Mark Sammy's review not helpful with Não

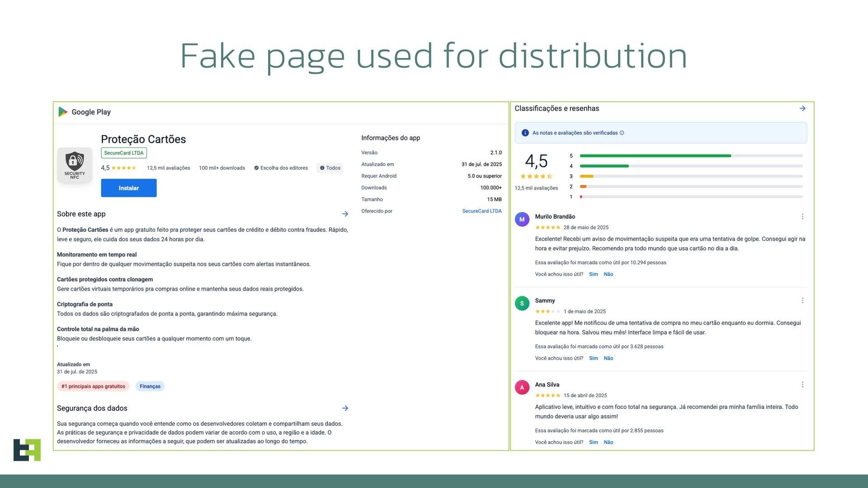(609, 358)
